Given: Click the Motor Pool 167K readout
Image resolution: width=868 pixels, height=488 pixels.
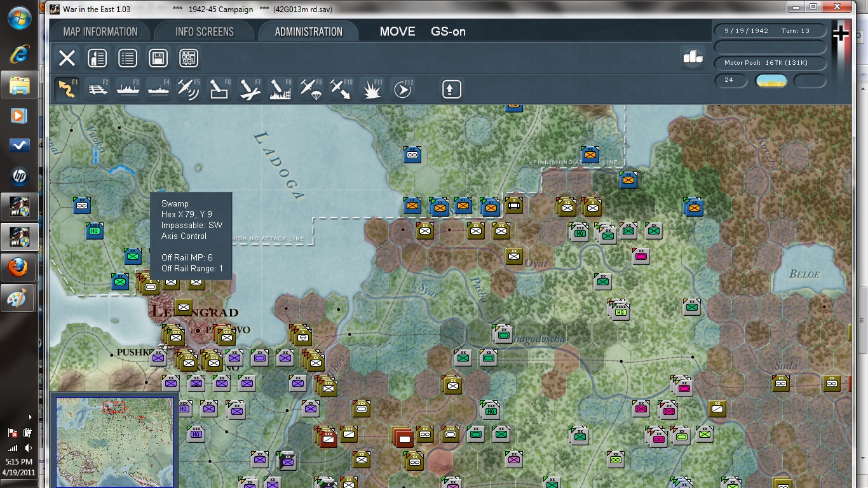Looking at the screenshot, I should click(771, 63).
